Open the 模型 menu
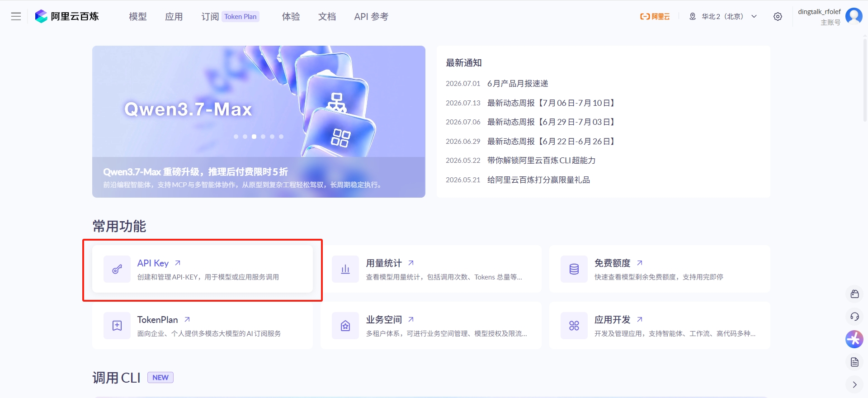 (x=137, y=17)
